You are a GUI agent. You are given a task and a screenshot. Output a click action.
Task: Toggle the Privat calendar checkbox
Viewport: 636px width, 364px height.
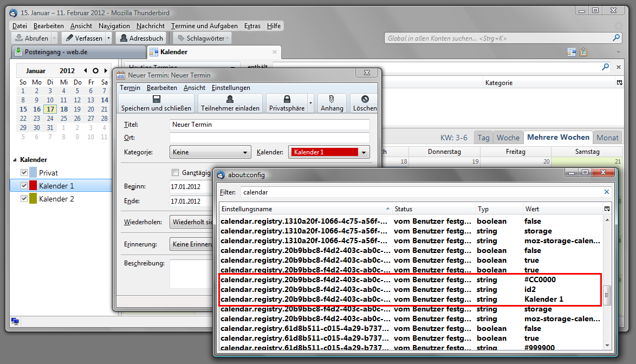pos(24,173)
